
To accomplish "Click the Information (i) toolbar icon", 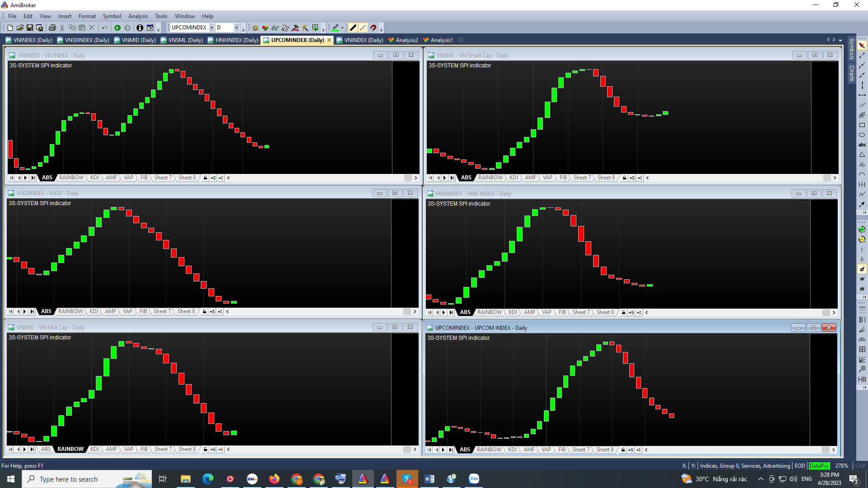I will click(x=140, y=28).
